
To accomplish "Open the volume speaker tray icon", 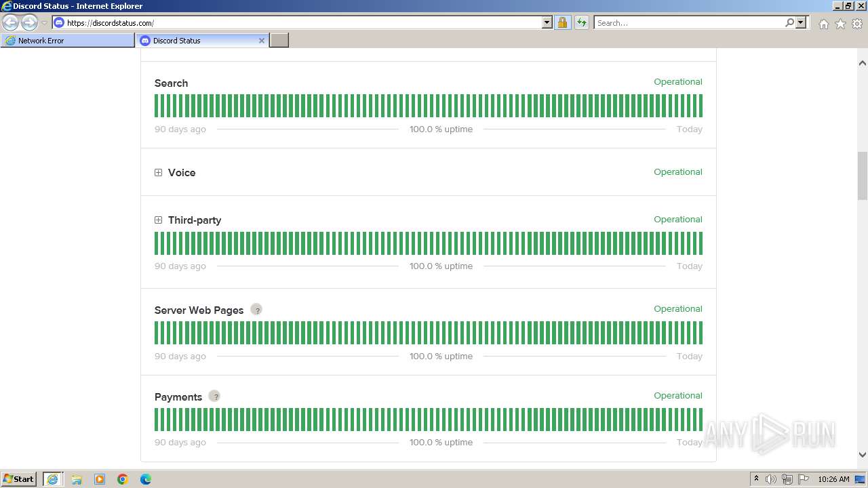I will 771,479.
